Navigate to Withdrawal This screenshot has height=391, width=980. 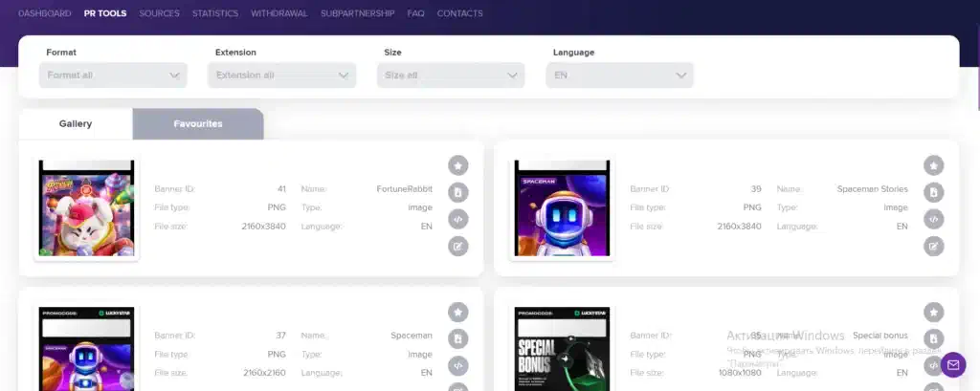(x=279, y=13)
